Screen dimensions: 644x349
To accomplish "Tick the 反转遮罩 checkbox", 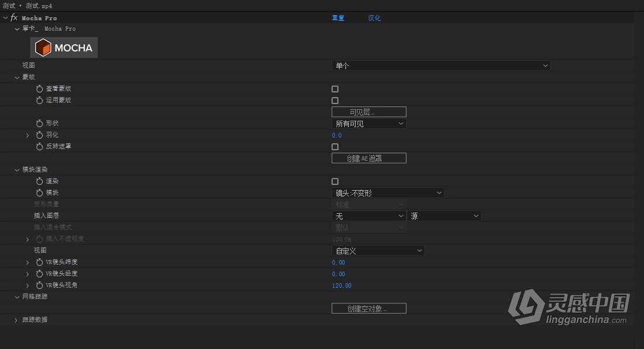I will 335,147.
